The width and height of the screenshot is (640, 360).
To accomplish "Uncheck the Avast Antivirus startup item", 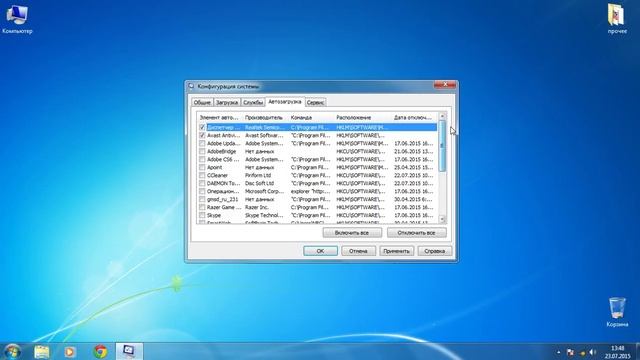I will (202, 135).
